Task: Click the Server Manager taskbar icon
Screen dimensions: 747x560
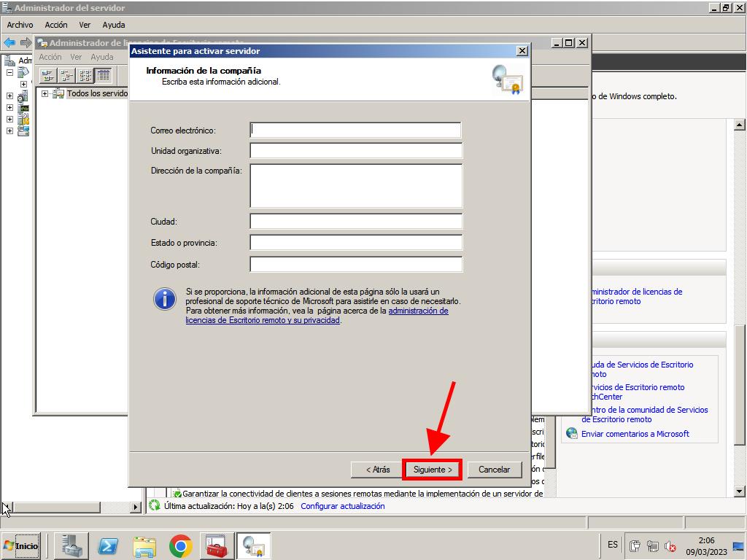Action: (73, 545)
